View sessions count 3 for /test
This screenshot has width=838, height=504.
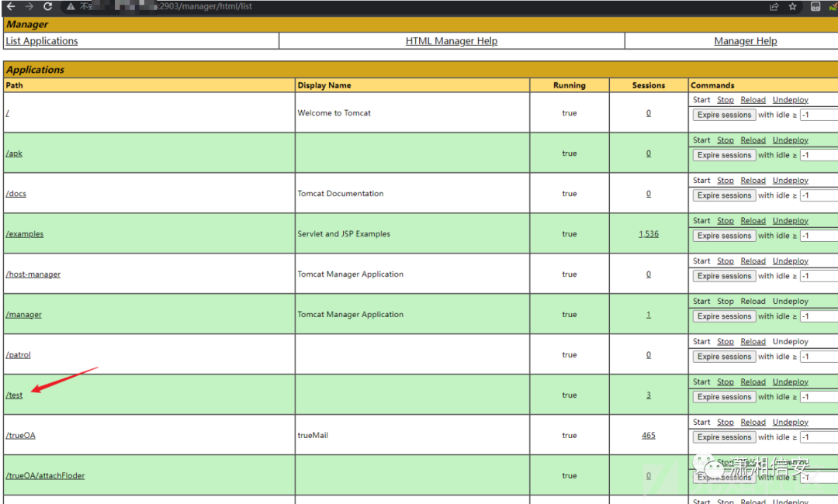click(648, 395)
